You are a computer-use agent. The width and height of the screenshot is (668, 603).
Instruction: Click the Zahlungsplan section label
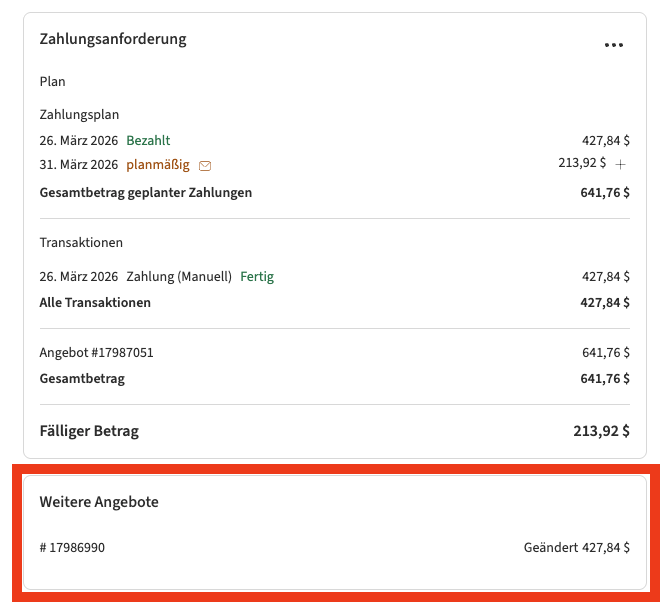pos(79,114)
